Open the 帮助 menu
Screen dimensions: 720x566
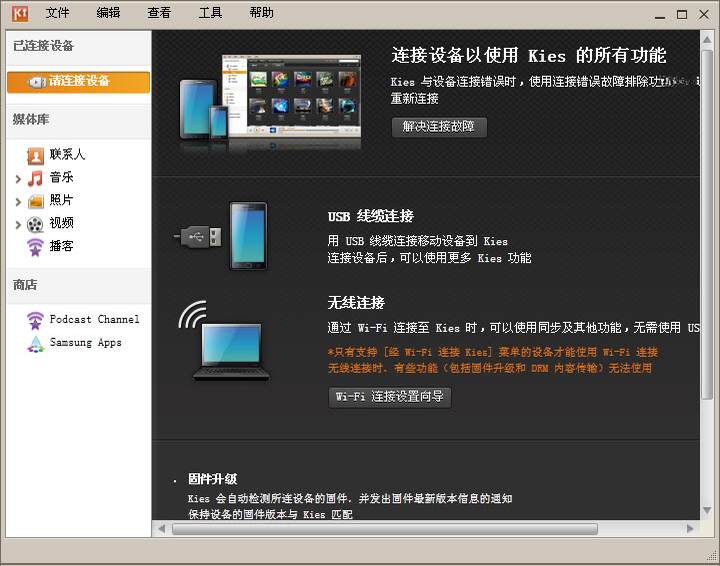(262, 13)
